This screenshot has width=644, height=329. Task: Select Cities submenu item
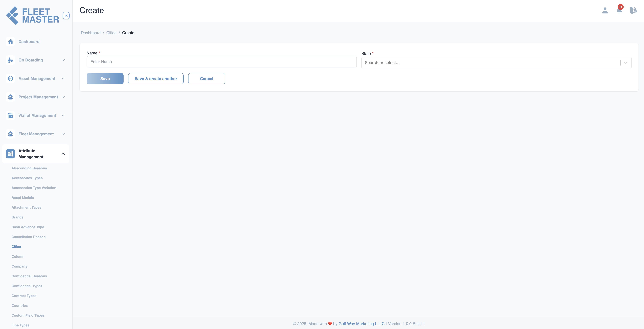pyautogui.click(x=16, y=247)
